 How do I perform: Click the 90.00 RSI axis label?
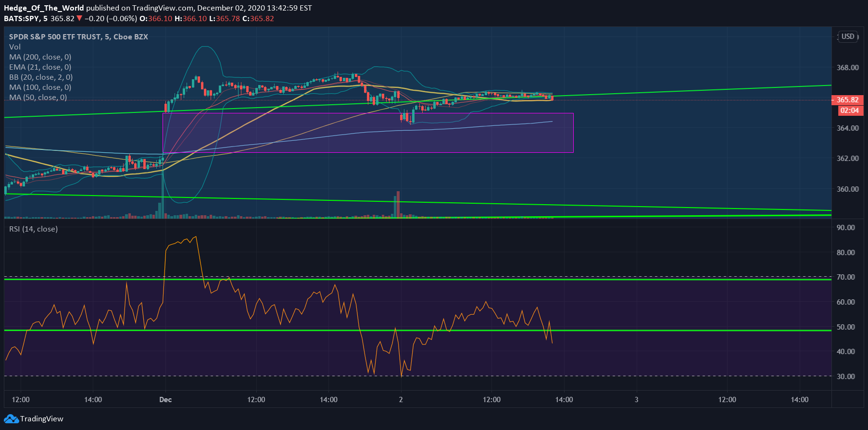click(x=846, y=227)
